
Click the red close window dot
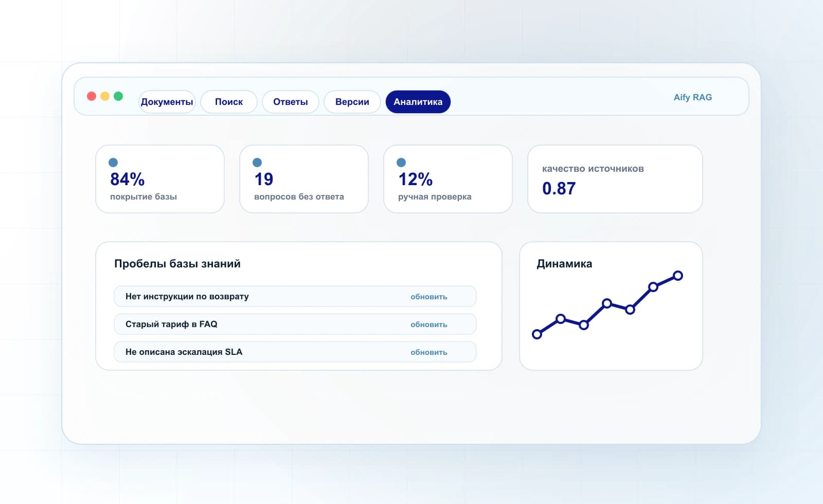pos(92,96)
